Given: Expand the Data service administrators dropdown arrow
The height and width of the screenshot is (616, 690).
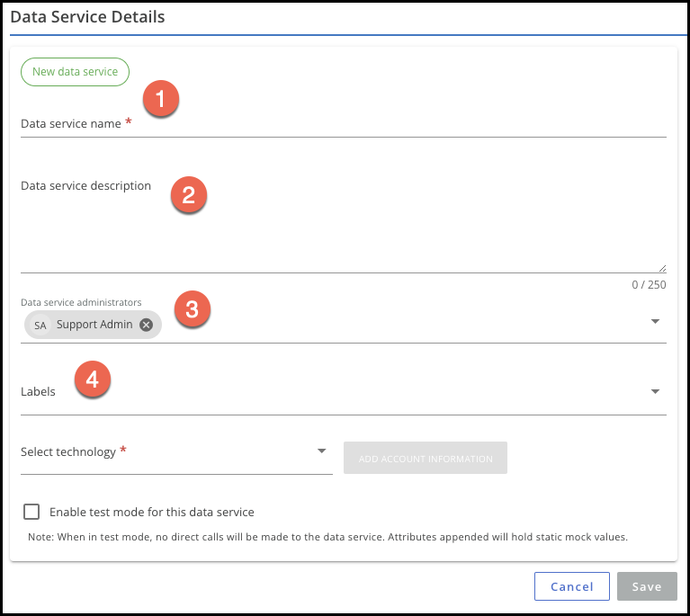Looking at the screenshot, I should click(x=655, y=321).
